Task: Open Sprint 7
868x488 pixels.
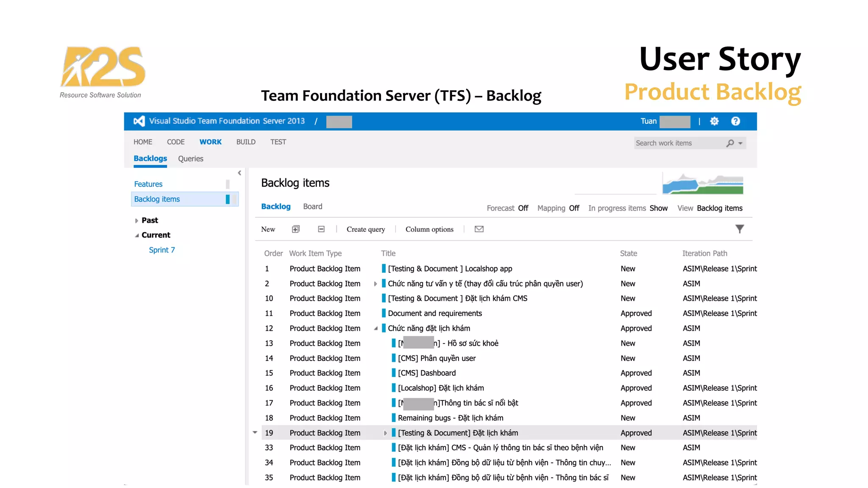Action: 162,250
